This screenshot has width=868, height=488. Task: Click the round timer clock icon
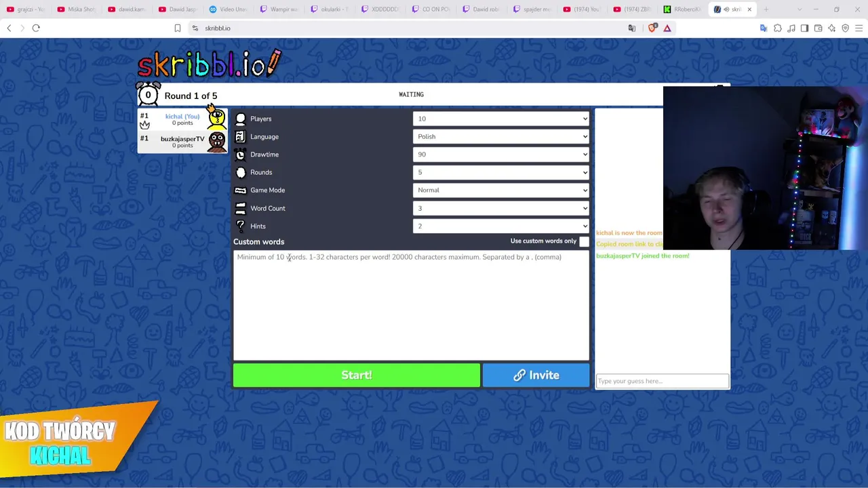[x=148, y=95]
